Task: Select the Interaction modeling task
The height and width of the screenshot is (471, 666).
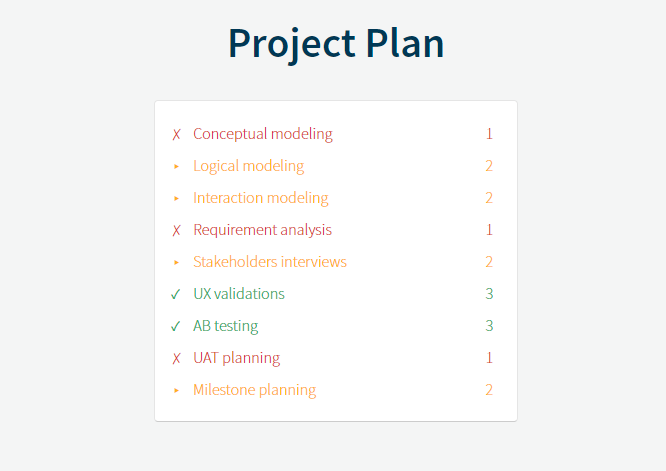Action: pyautogui.click(x=260, y=198)
